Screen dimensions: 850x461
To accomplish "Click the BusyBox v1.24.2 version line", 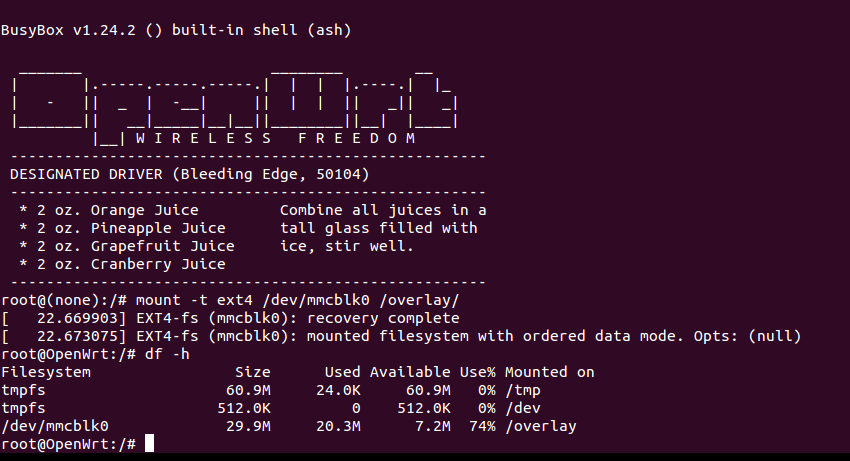I will click(176, 30).
